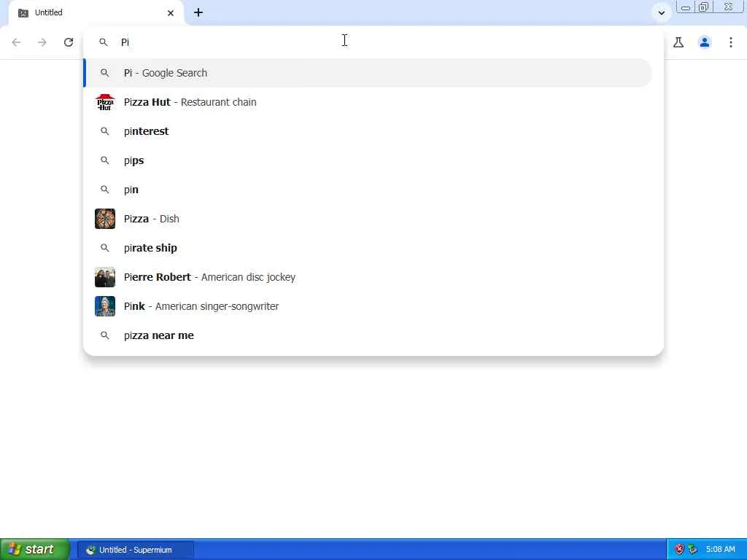
Task: Open the three-dot browser menu
Action: click(731, 42)
